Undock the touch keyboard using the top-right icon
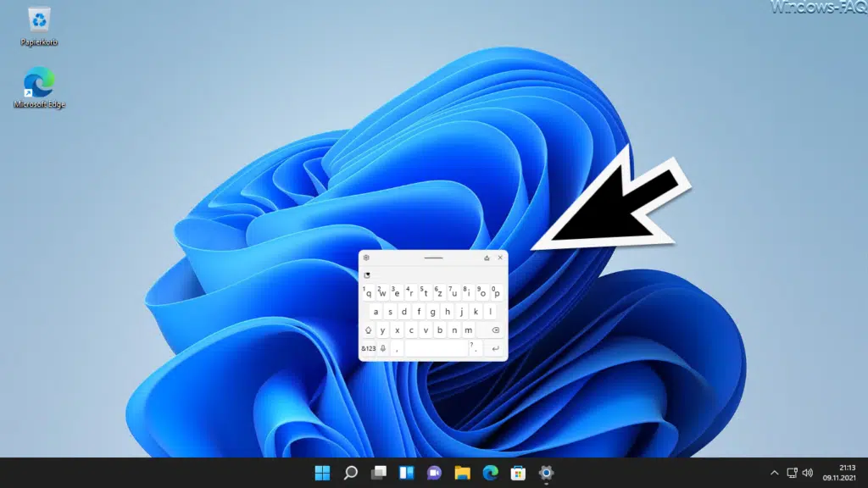 pyautogui.click(x=487, y=258)
